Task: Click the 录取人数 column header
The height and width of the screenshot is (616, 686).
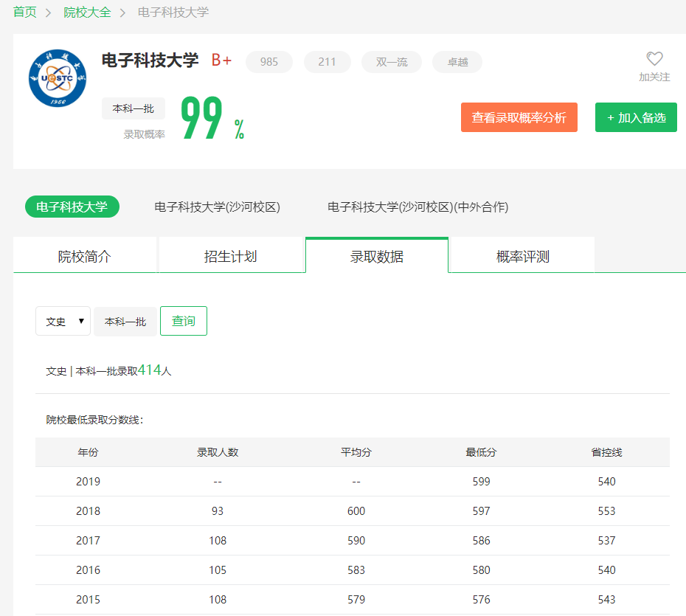Action: tap(218, 452)
